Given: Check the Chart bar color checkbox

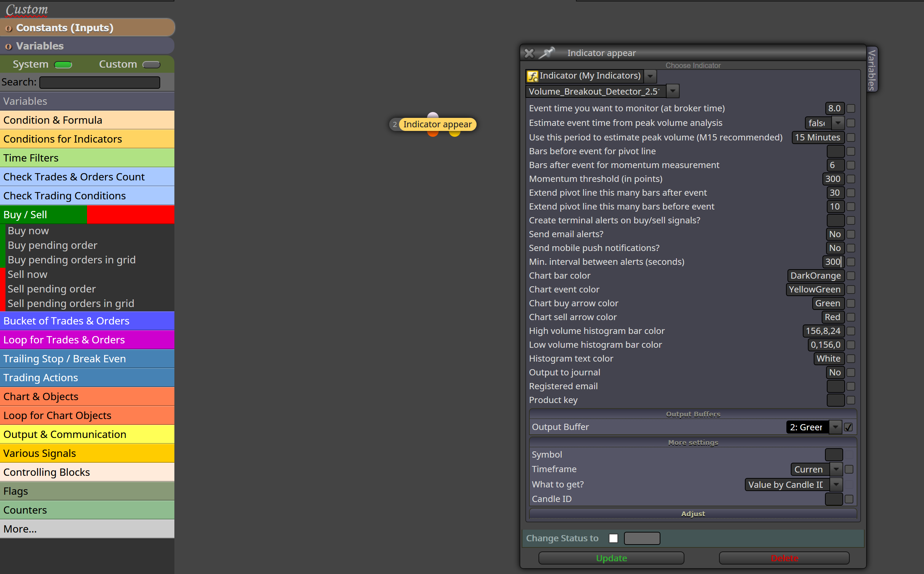Looking at the screenshot, I should pyautogui.click(x=851, y=276).
